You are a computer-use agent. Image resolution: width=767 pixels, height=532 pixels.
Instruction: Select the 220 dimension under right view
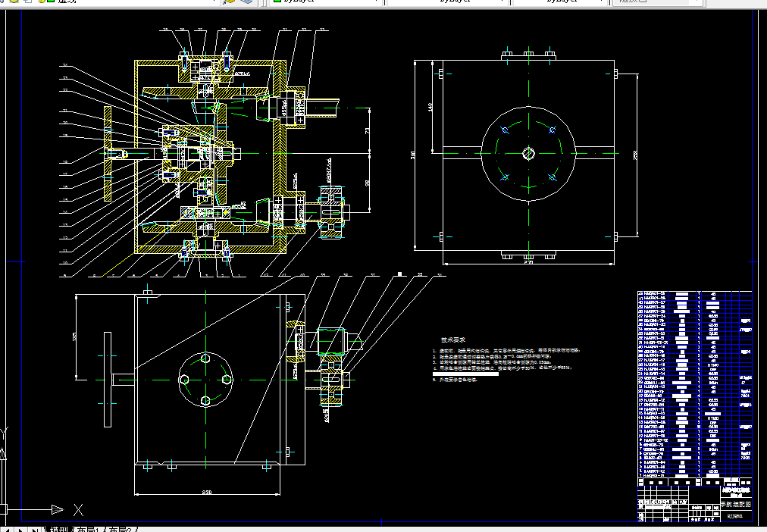(x=528, y=262)
